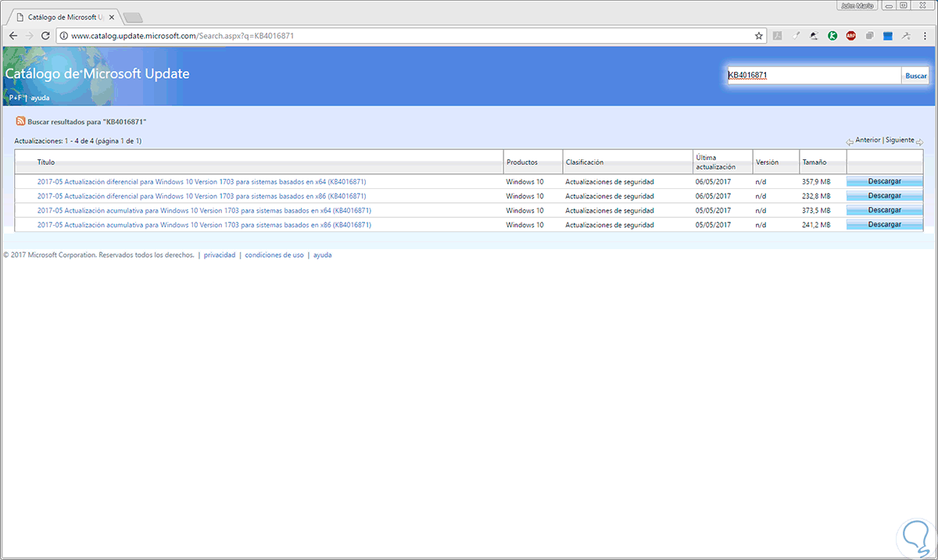The image size is (938, 560).
Task: Click the orange RSS feed icon
Action: coord(20,122)
